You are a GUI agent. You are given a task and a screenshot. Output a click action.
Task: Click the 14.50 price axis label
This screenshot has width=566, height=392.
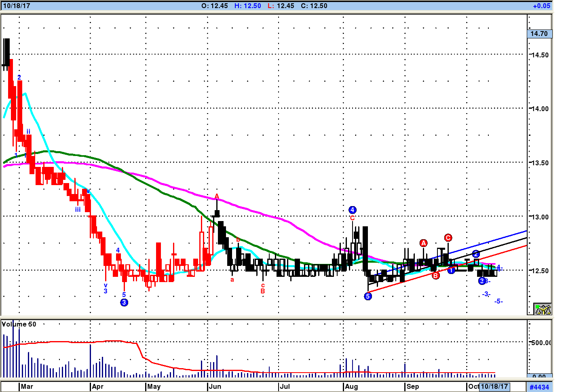tap(540, 55)
